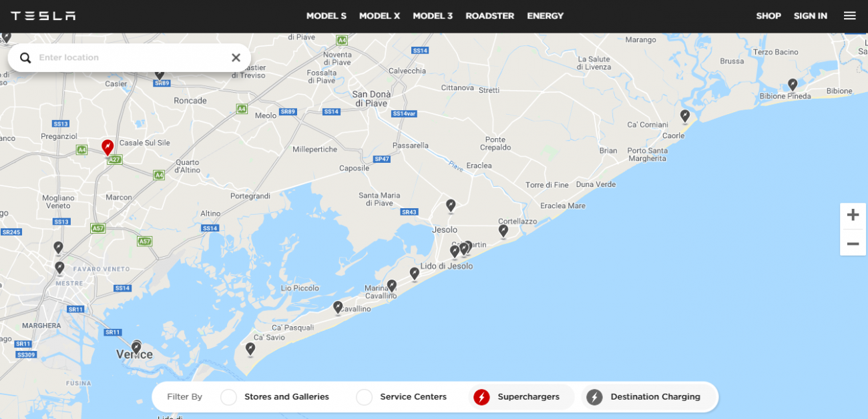Zoom out on the map
This screenshot has height=419, width=868.
[x=853, y=244]
